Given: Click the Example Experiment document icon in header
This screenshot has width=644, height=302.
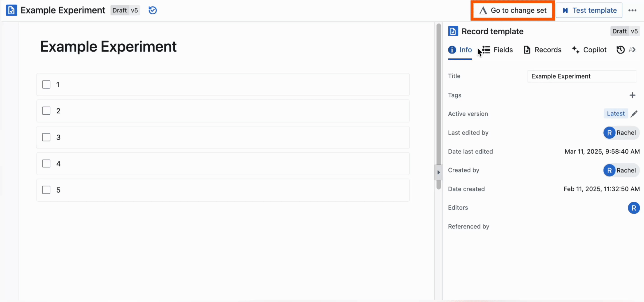Looking at the screenshot, I should (12, 10).
